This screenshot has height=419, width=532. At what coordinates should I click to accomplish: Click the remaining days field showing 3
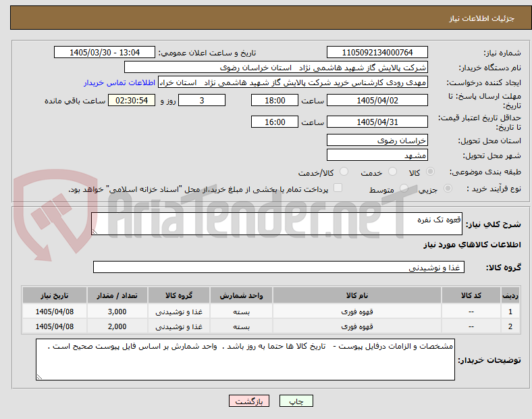pos(202,101)
